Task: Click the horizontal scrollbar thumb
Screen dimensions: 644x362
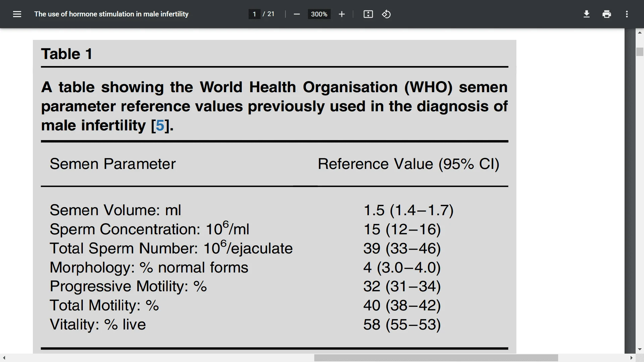Action: tap(436, 358)
